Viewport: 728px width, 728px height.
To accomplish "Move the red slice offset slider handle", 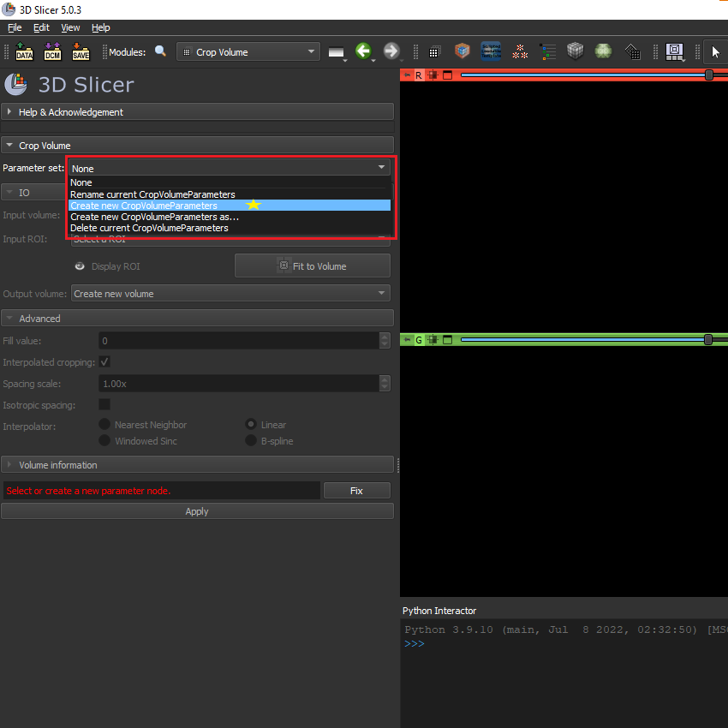I will click(x=709, y=75).
